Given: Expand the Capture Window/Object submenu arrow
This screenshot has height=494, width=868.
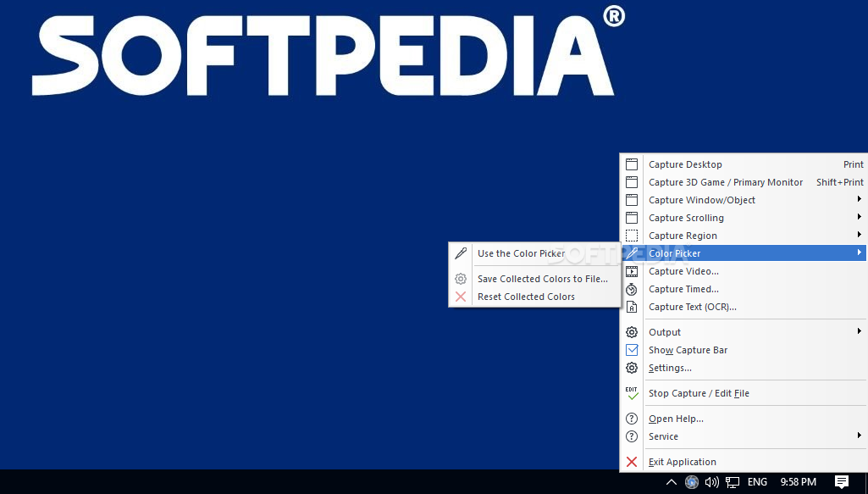Looking at the screenshot, I should (860, 199).
